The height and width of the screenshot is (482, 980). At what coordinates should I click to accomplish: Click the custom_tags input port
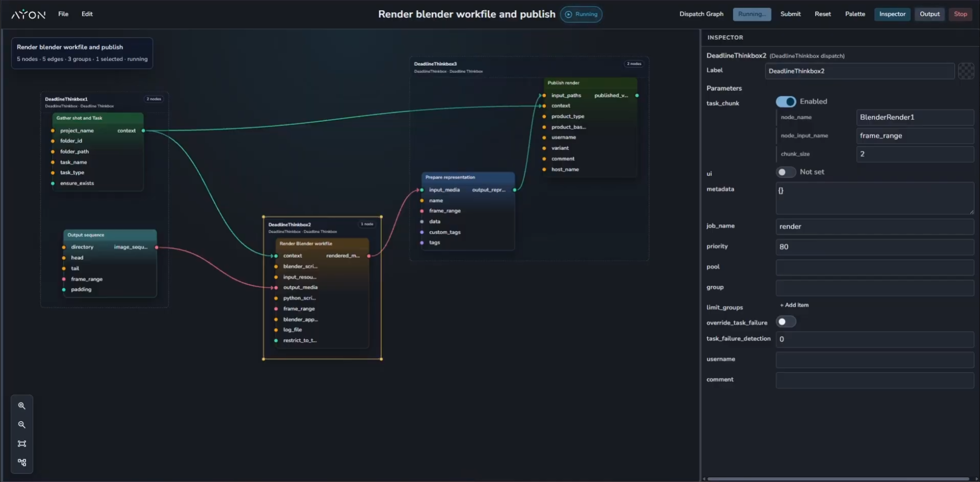pos(422,232)
